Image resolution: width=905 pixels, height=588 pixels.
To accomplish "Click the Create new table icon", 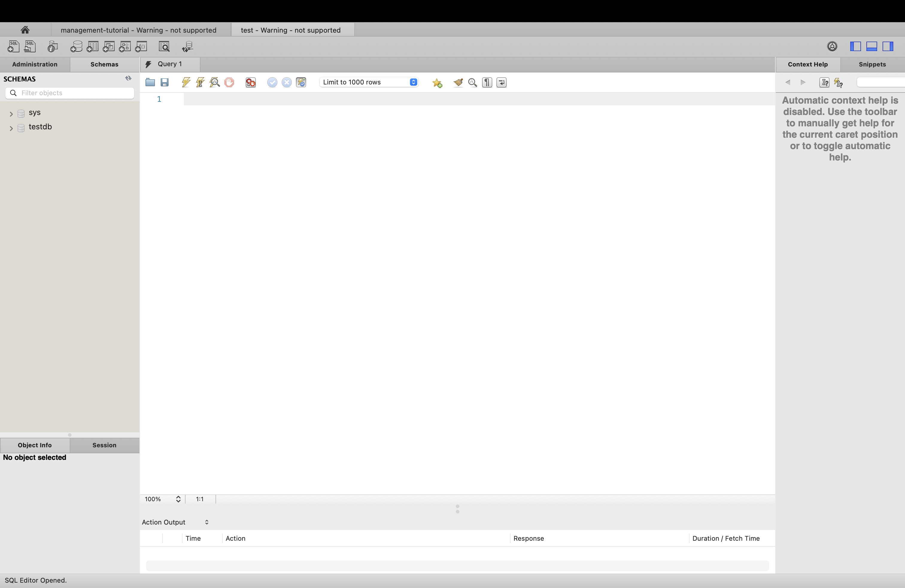I will pyautogui.click(x=92, y=47).
